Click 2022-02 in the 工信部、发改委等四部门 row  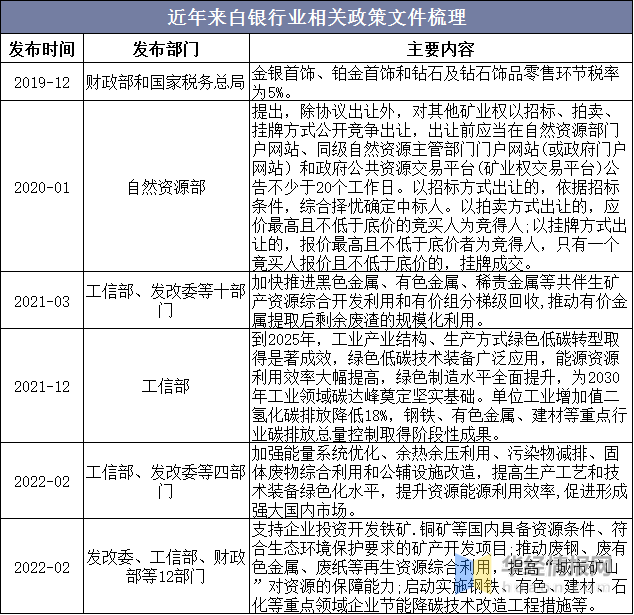42,481
